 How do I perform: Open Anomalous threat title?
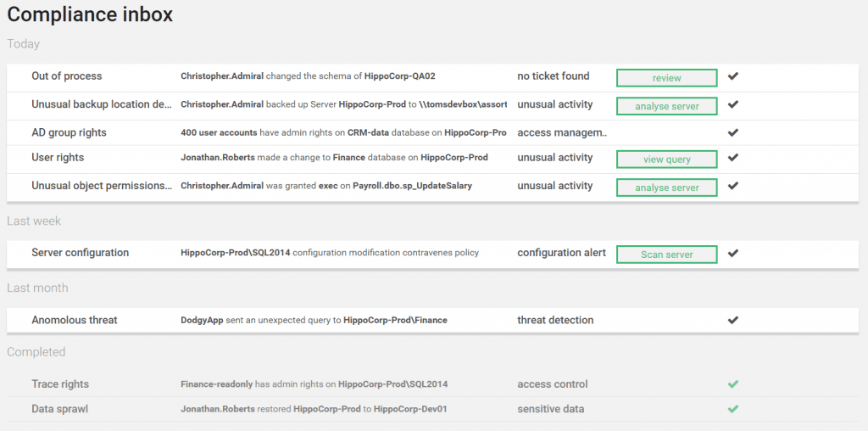coord(75,320)
